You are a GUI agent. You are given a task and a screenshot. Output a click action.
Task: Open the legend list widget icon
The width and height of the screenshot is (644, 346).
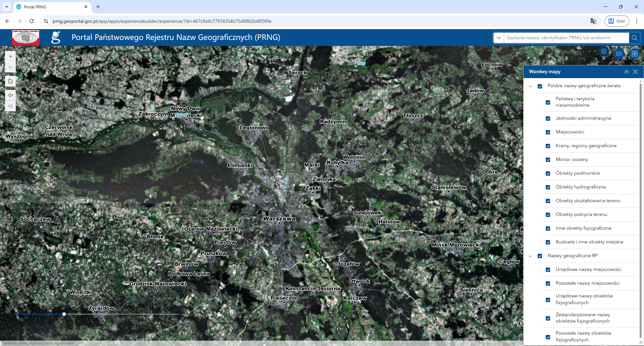pyautogui.click(x=619, y=54)
